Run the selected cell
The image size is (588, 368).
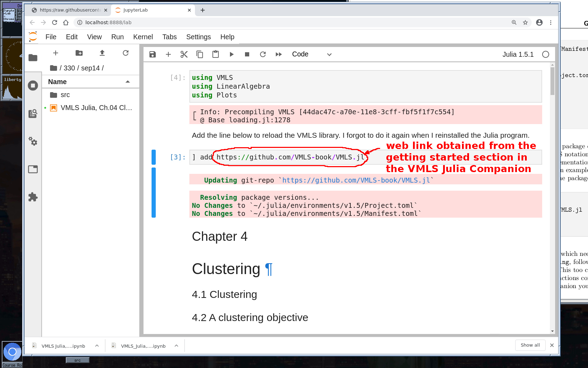(231, 54)
